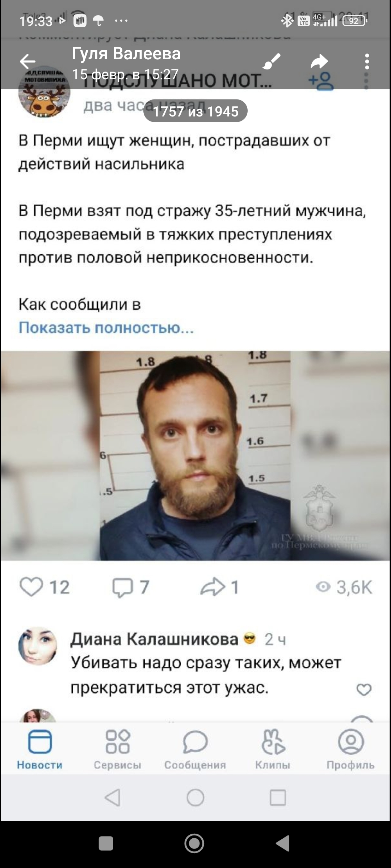The height and width of the screenshot is (868, 391).
Task: Like Диана Калашникова's comment
Action: pyautogui.click(x=364, y=690)
